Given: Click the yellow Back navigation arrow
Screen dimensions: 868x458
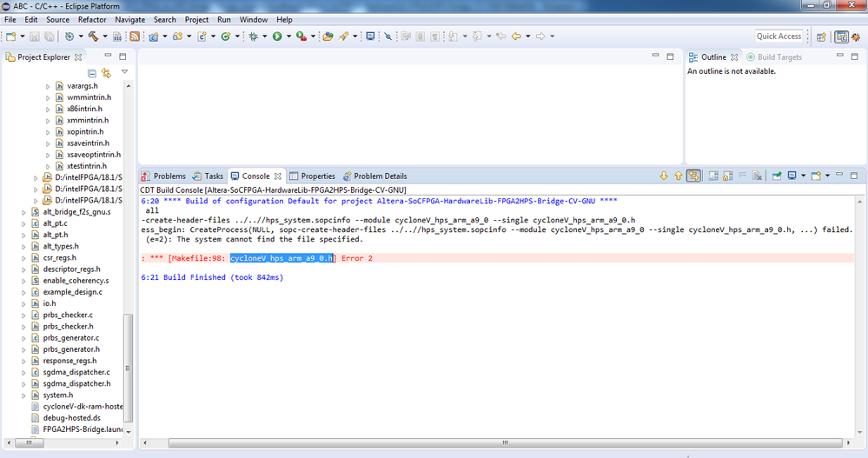Looking at the screenshot, I should tap(516, 37).
